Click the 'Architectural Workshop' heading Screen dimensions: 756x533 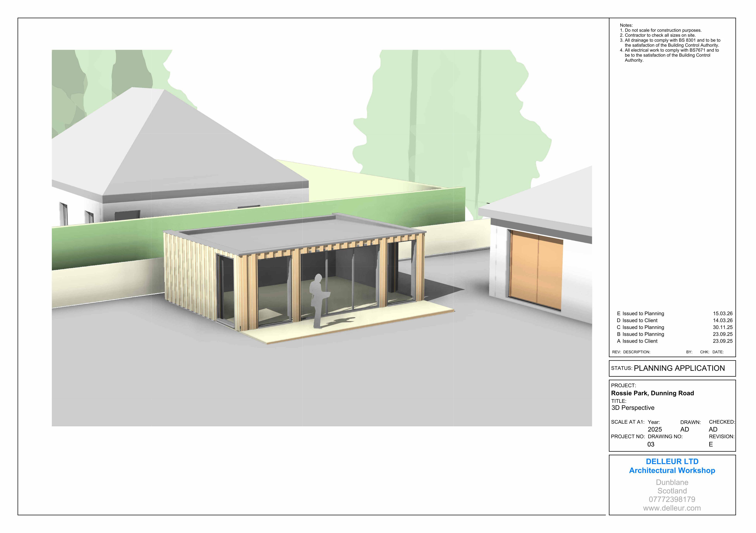click(672, 470)
